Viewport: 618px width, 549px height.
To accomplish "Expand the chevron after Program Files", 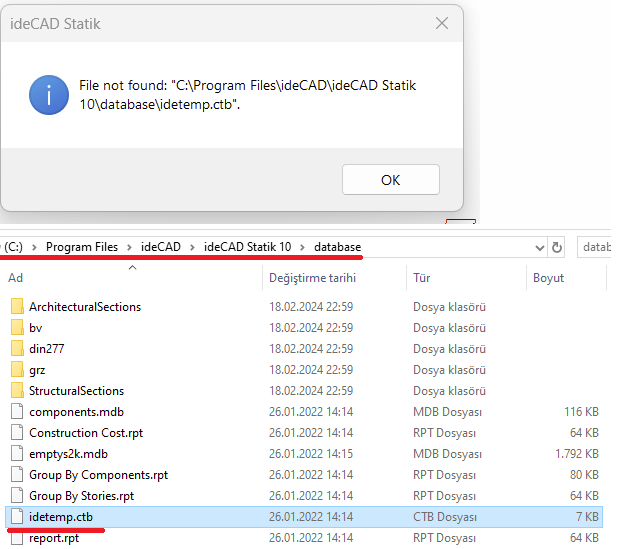I will click(x=130, y=250).
